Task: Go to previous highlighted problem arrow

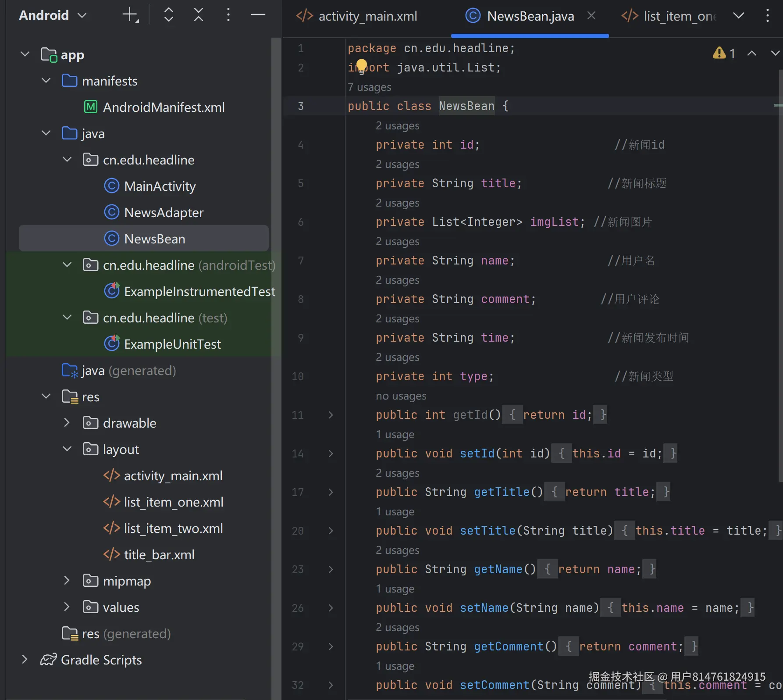Action: (x=752, y=53)
